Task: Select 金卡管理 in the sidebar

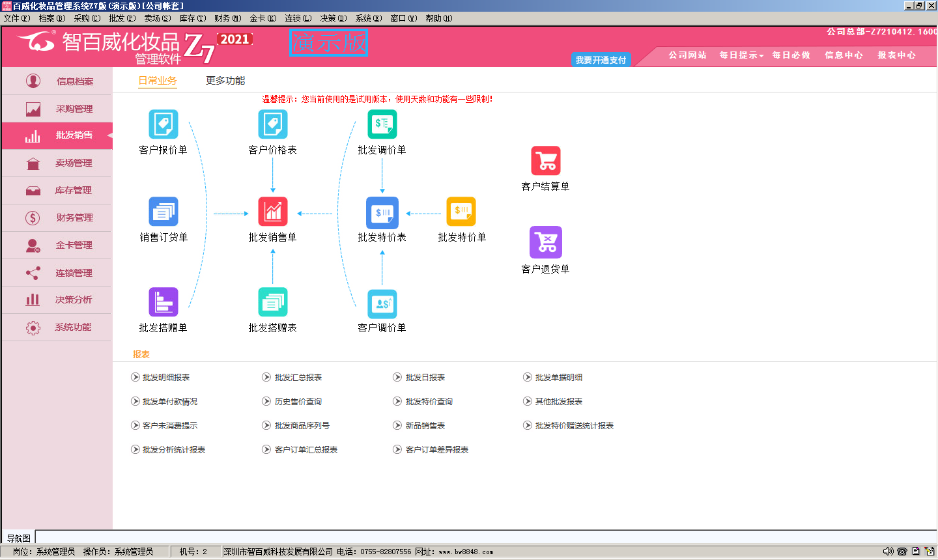Action: tap(57, 245)
